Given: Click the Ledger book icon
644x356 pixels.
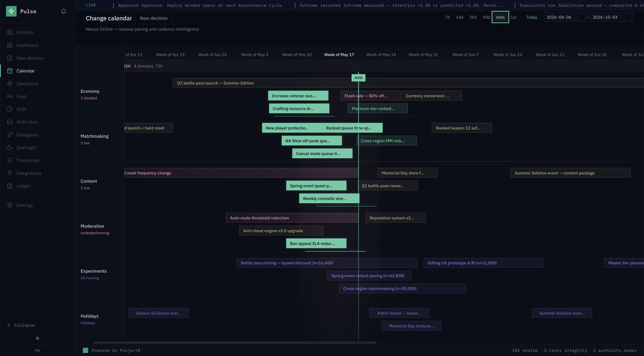Looking at the screenshot, I should tap(10, 186).
